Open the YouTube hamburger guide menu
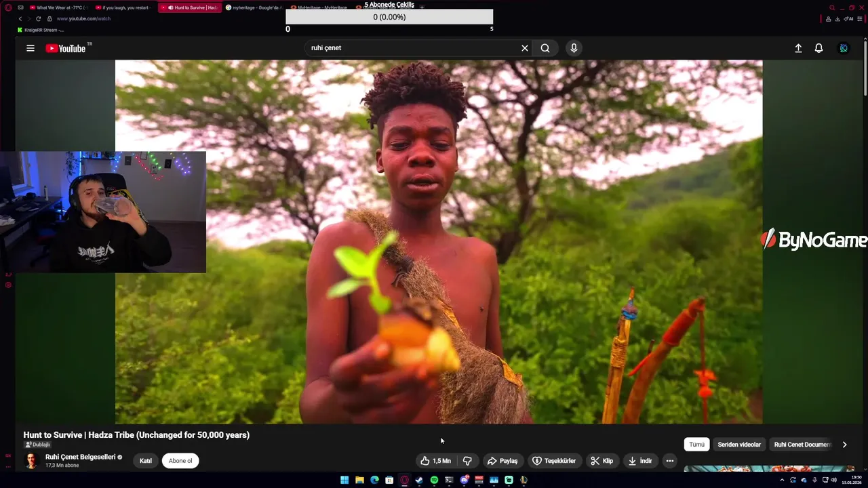The width and height of the screenshot is (868, 488). (x=31, y=48)
